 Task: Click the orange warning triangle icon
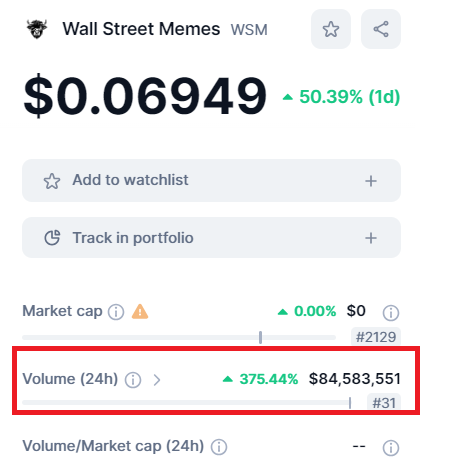140,312
